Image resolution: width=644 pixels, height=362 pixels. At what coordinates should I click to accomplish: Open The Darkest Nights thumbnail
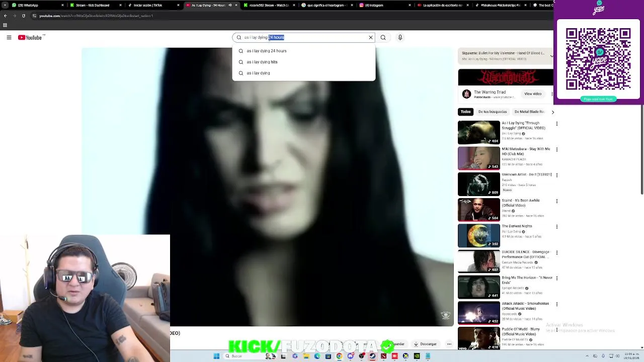click(479, 236)
